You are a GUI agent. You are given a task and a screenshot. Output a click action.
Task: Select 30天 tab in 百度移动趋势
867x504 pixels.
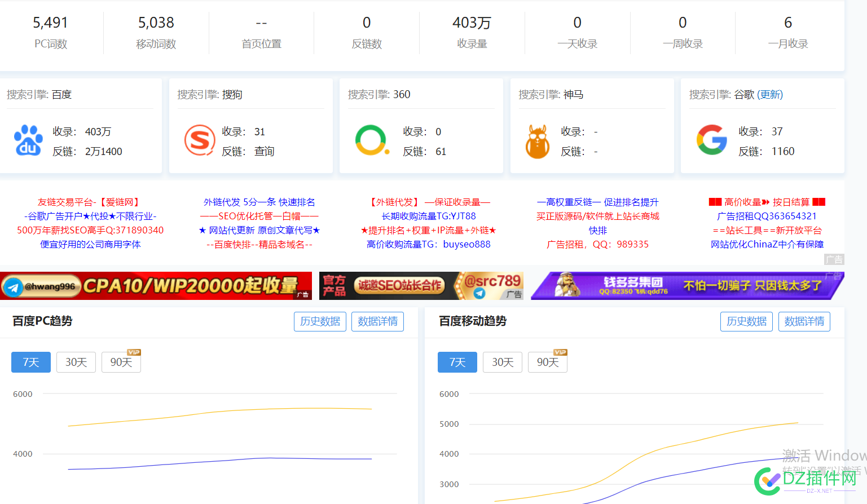(x=503, y=362)
